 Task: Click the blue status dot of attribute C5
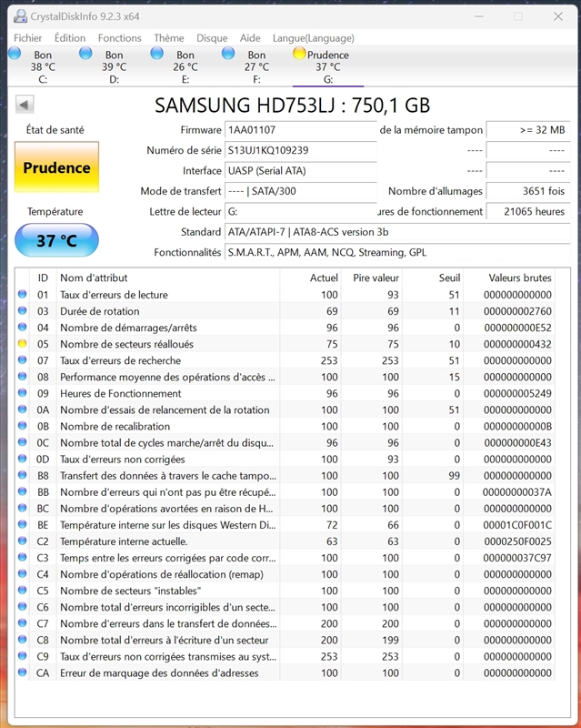[22, 590]
